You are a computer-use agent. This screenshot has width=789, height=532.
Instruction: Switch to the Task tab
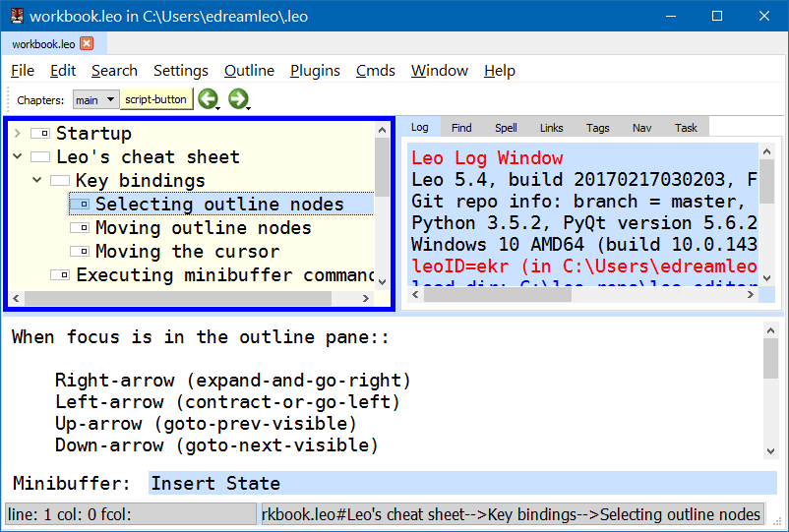pyautogui.click(x=686, y=128)
